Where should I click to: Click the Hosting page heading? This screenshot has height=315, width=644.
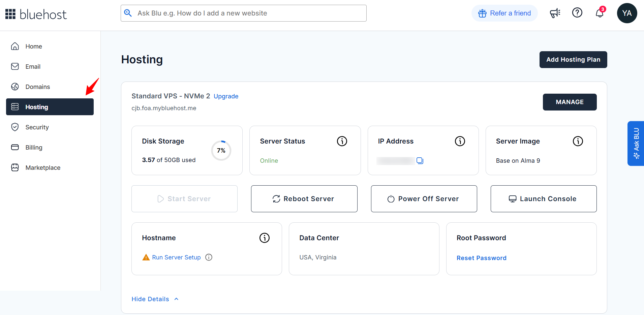point(142,60)
